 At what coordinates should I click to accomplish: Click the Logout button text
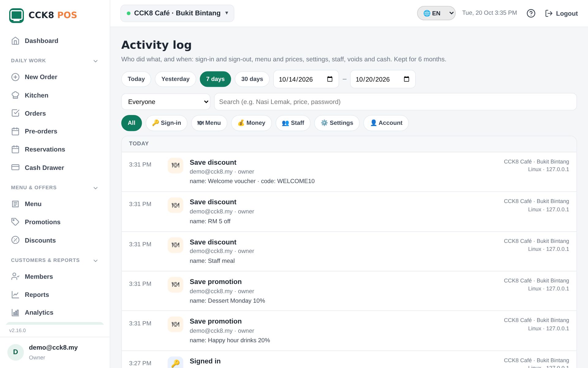click(567, 13)
